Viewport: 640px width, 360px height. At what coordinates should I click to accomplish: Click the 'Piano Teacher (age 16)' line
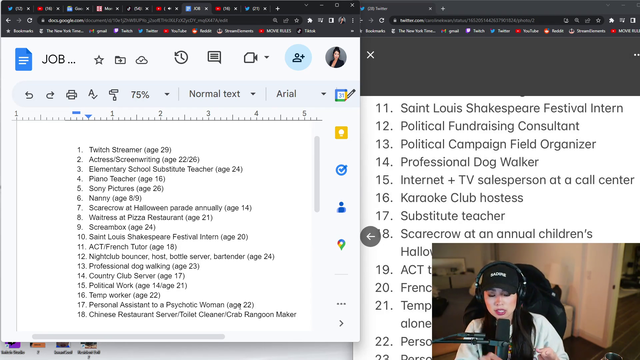[127, 179]
